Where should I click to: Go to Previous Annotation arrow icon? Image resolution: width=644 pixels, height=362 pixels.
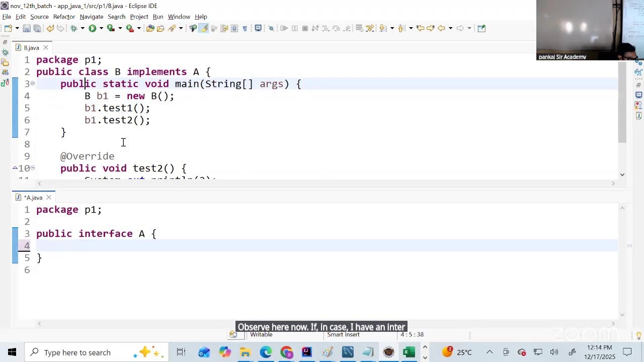401,28
